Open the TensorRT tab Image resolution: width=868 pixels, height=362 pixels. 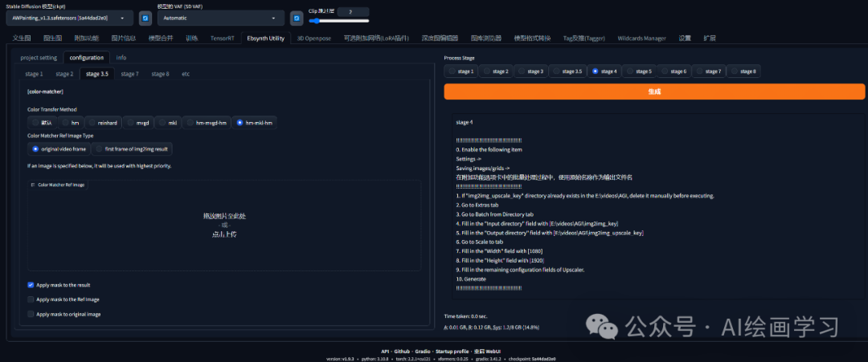pos(222,39)
